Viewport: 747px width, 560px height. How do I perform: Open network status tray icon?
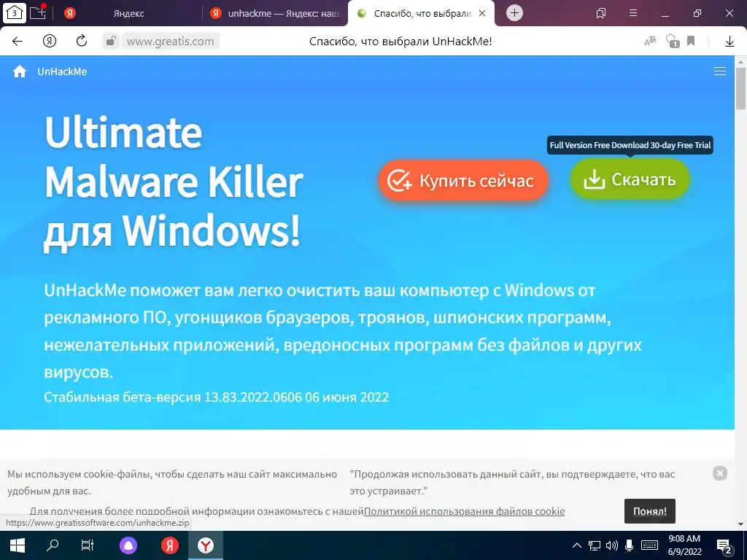click(594, 545)
